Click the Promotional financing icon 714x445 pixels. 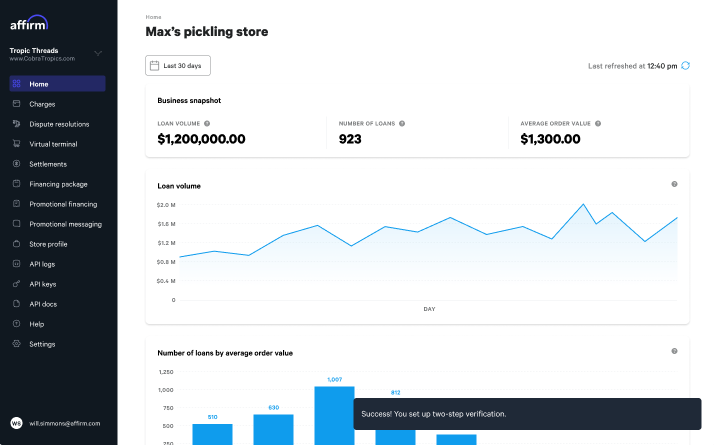(x=16, y=204)
